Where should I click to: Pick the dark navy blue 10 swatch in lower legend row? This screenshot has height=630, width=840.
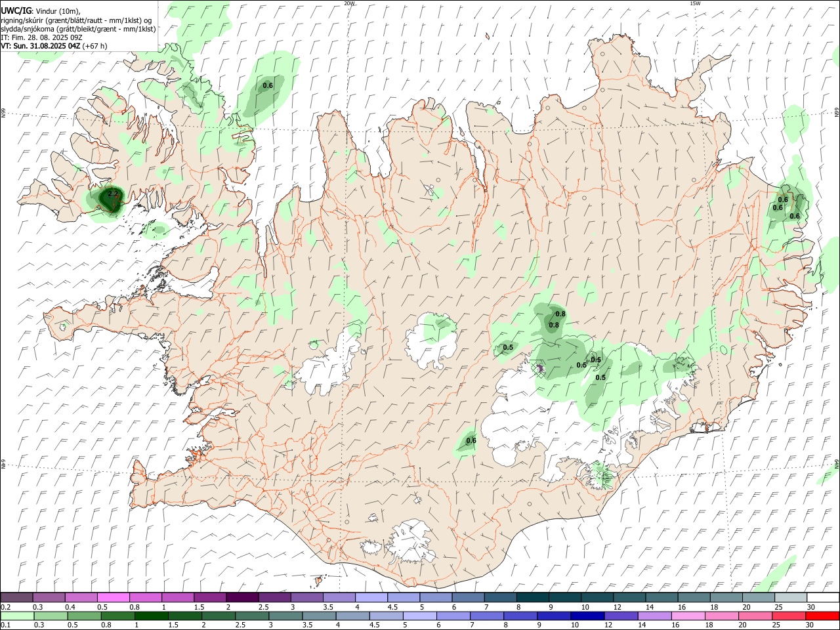coord(587,616)
